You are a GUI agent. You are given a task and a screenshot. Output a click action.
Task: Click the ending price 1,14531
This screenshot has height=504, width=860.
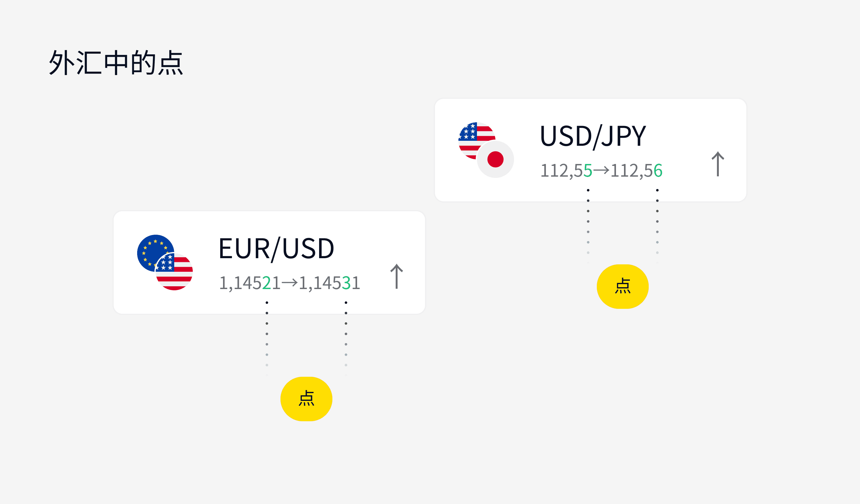coord(329,283)
